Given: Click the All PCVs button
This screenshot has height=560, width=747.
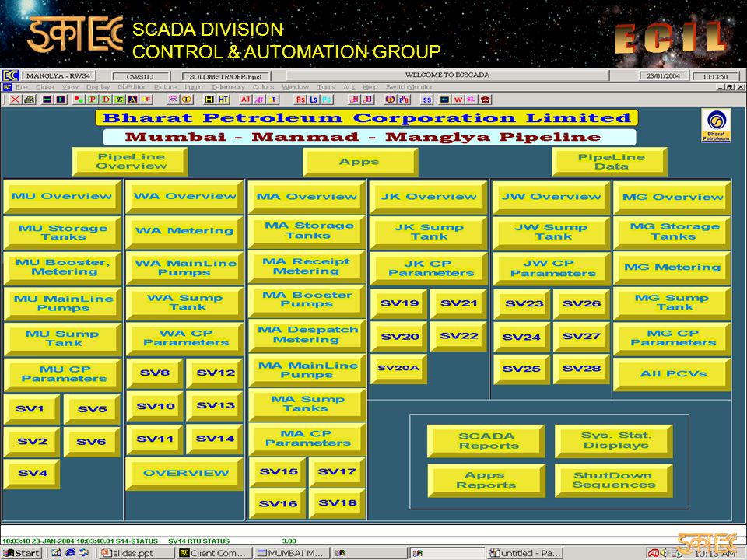Looking at the screenshot, I should pos(672,374).
